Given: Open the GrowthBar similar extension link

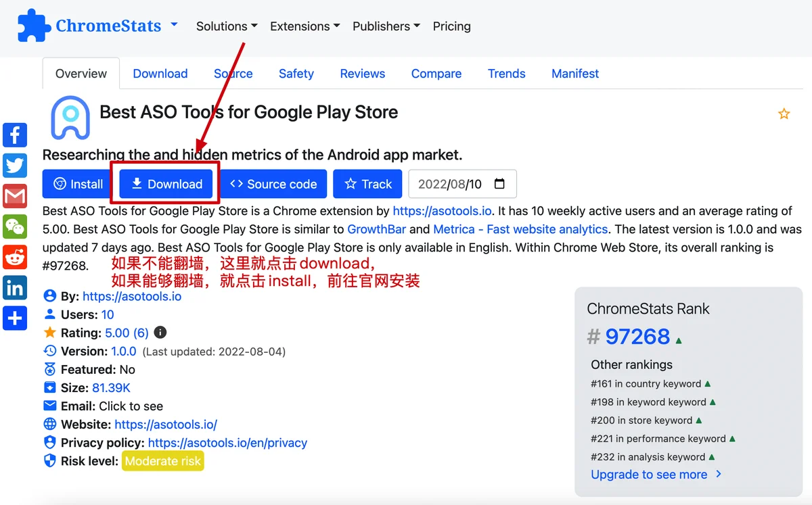Looking at the screenshot, I should coord(377,229).
